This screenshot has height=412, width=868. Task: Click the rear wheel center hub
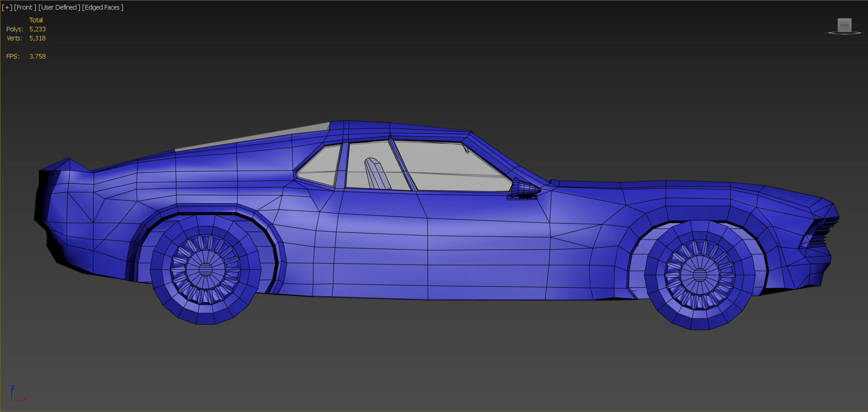coord(205,269)
